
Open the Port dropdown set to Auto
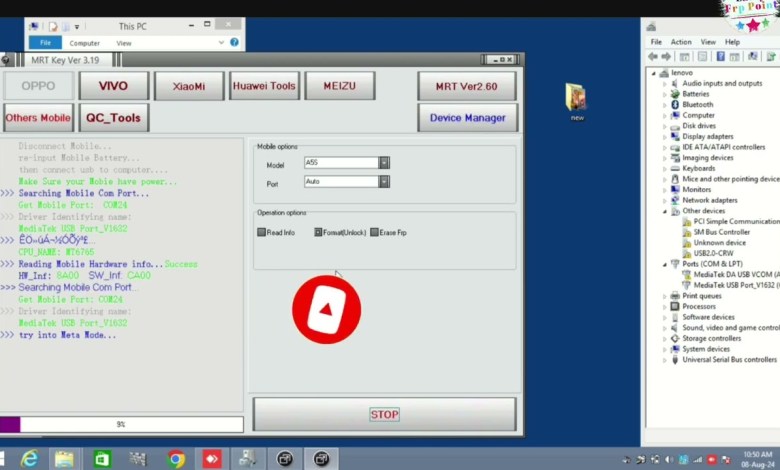[384, 182]
